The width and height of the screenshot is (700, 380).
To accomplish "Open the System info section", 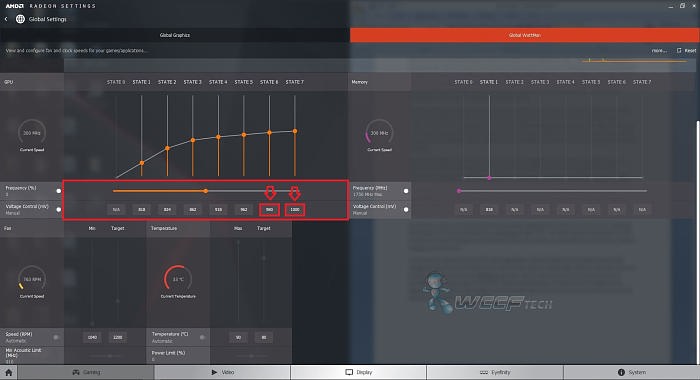I will point(631,372).
